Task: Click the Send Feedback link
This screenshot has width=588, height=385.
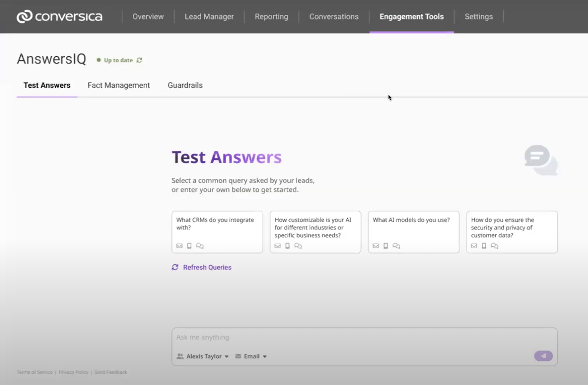Action: pyautogui.click(x=111, y=372)
